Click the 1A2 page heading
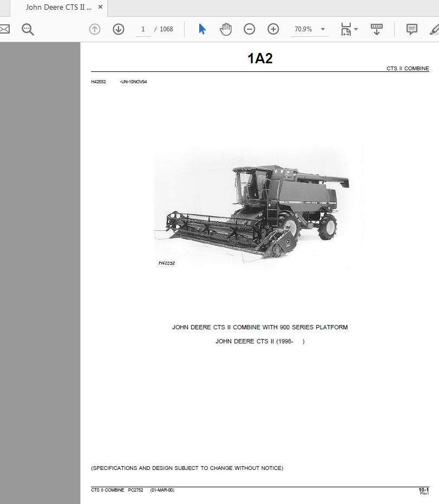 pos(260,58)
